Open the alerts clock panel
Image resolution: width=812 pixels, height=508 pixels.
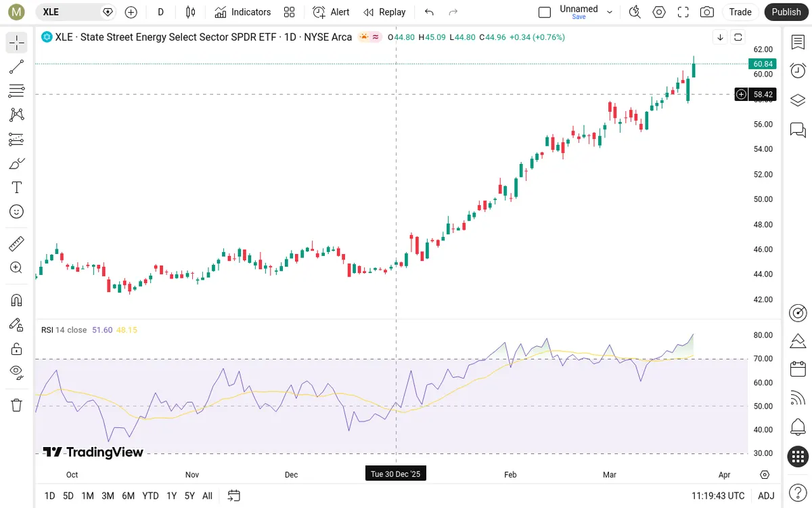click(798, 70)
